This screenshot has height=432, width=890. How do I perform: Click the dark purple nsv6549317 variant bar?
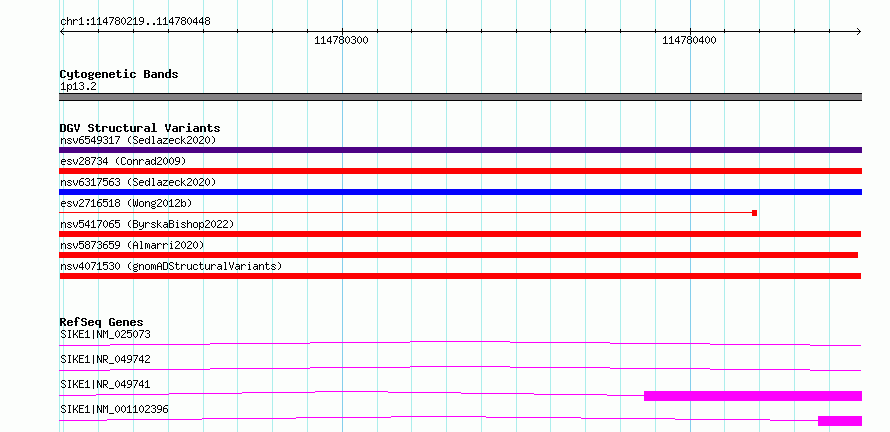pyautogui.click(x=460, y=150)
